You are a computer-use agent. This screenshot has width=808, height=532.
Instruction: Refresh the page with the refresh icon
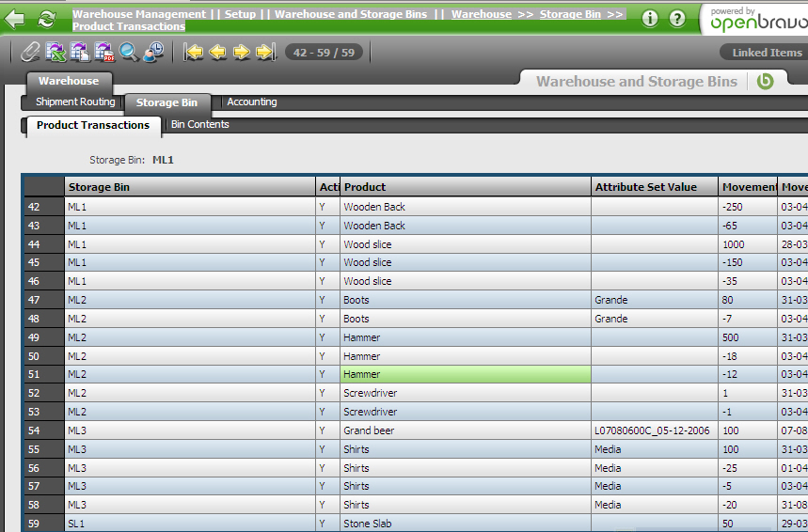point(46,19)
